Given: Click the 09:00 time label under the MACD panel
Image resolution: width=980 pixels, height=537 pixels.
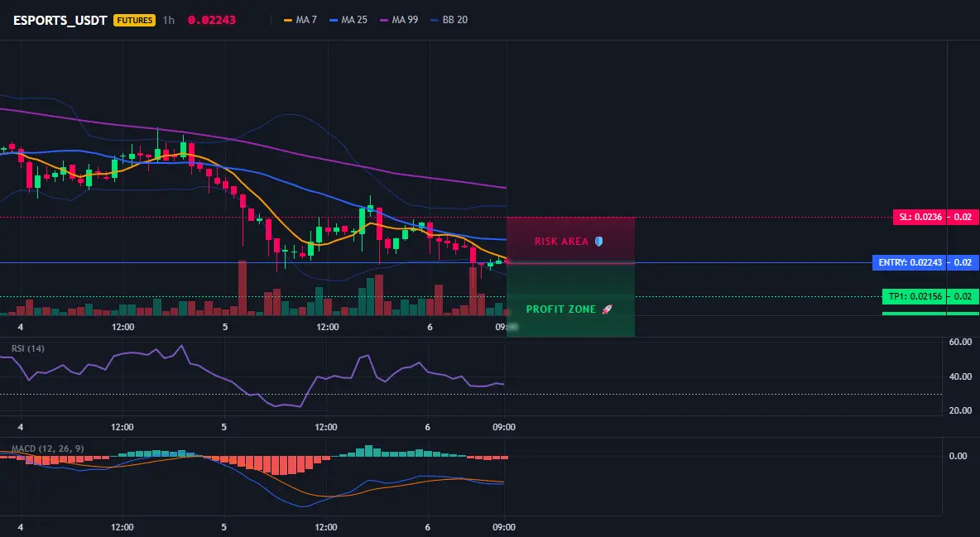Looking at the screenshot, I should pos(504,527).
